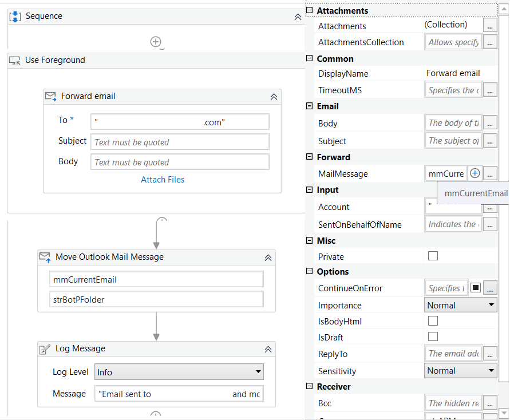Click plus icon next to MailMessage field

coord(475,173)
